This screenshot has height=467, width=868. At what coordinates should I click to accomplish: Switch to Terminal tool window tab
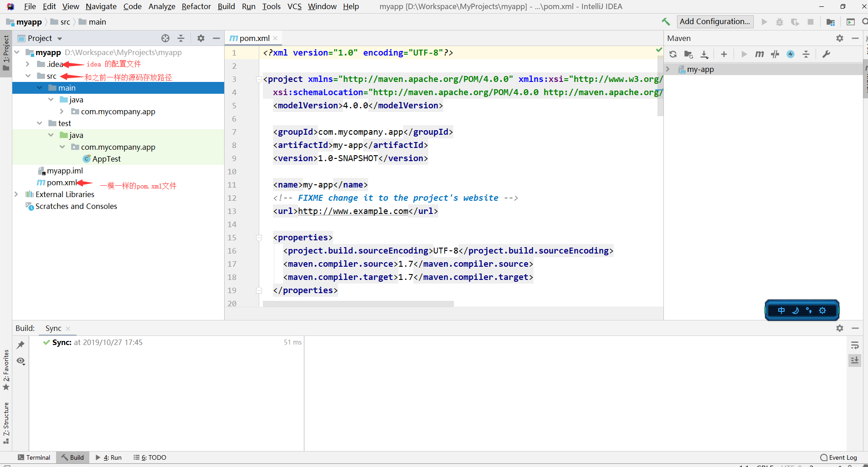click(x=34, y=457)
